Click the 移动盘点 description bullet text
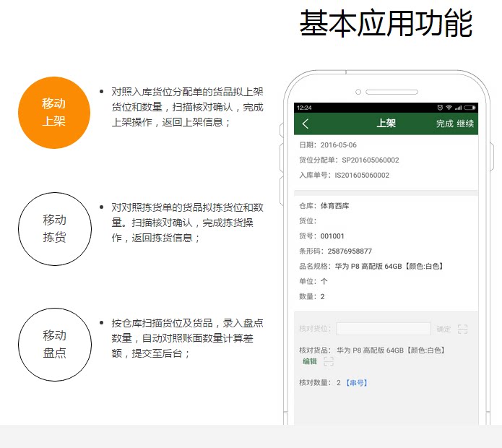This screenshot has width=502, height=448. tap(187, 338)
